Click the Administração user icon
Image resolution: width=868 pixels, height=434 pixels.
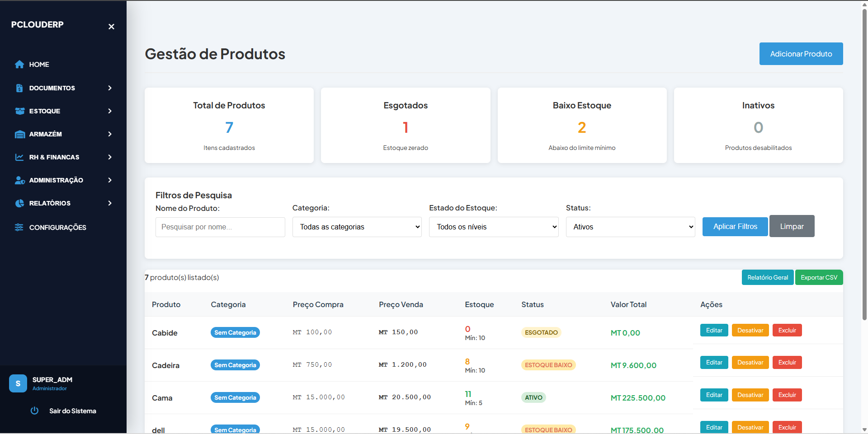[19, 180]
